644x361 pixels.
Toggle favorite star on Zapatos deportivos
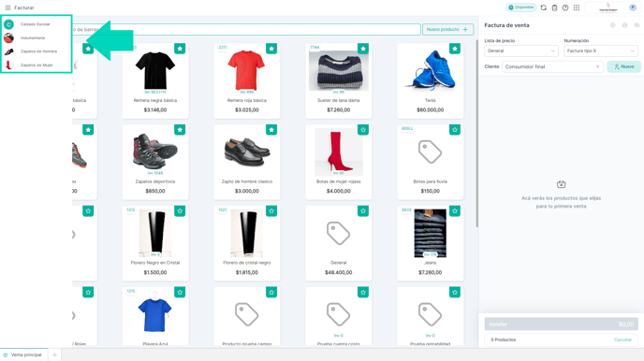(x=180, y=130)
